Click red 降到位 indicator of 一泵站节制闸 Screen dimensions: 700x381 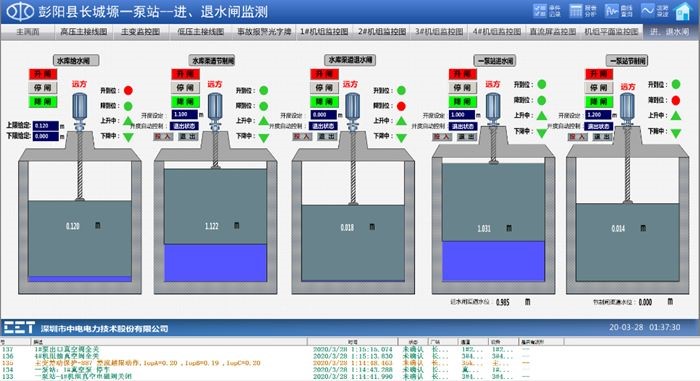point(676,100)
